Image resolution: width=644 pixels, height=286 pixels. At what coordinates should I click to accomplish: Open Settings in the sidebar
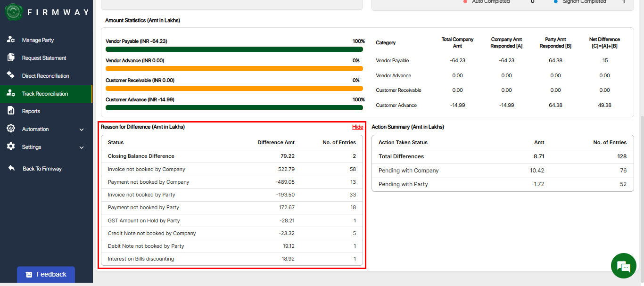point(32,147)
